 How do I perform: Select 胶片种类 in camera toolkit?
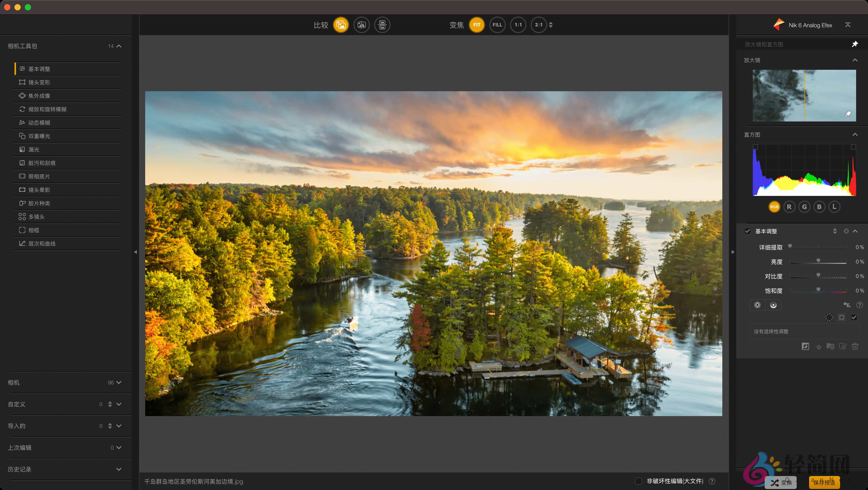(x=39, y=203)
